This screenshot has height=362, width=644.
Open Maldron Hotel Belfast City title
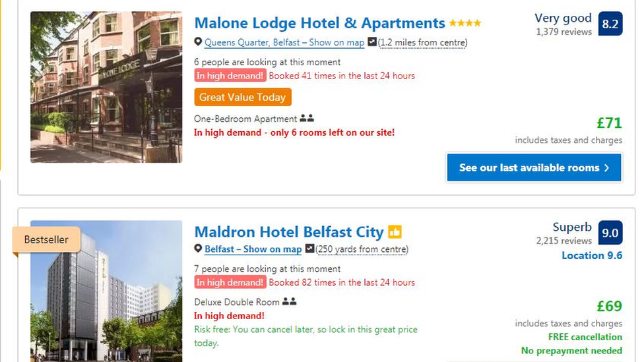point(289,232)
